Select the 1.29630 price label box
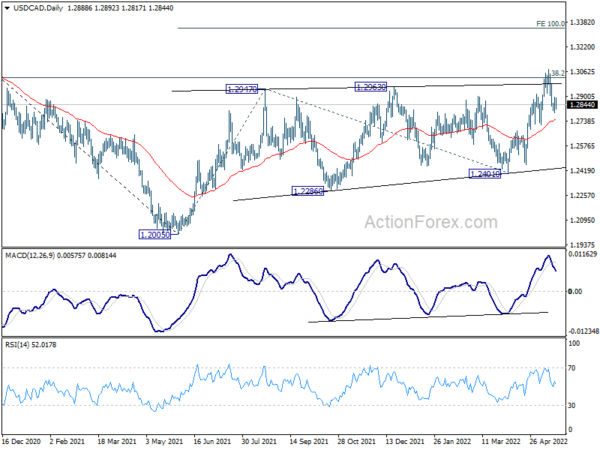 (x=371, y=87)
